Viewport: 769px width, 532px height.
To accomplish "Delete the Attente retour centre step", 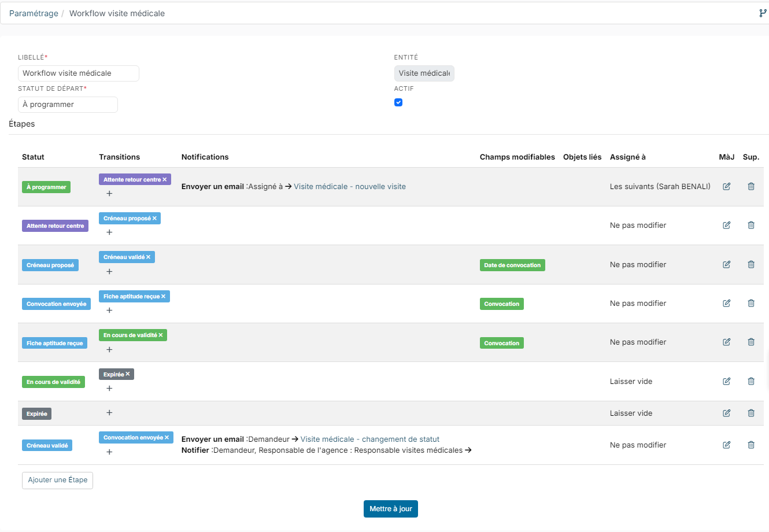I will click(751, 225).
